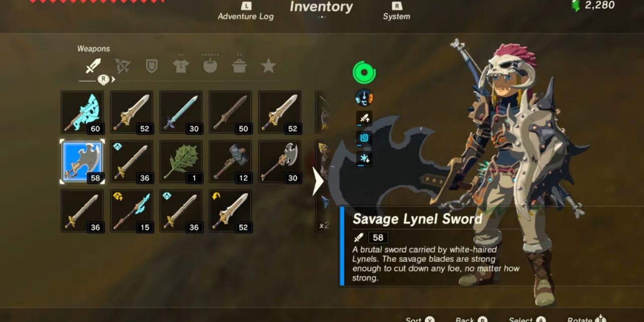Screen dimensions: 644x322
Task: Choose the glowing Guardian axe with 60 damage
Action: [x=82, y=112]
